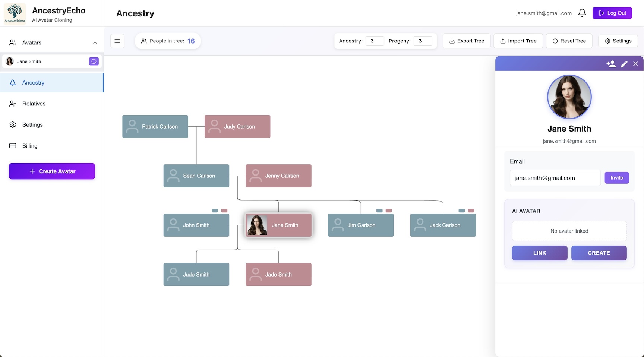Open the hamburger menu above the tree canvas
This screenshot has height=357, width=644.
(117, 41)
